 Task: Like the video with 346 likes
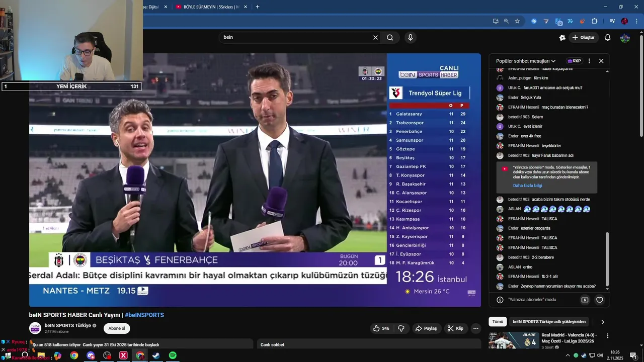point(381,328)
